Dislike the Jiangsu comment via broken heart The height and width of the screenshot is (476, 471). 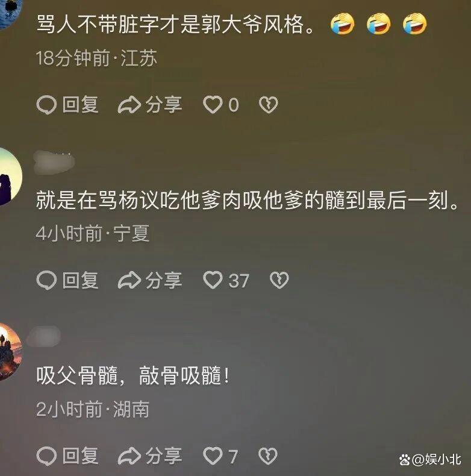(268, 105)
